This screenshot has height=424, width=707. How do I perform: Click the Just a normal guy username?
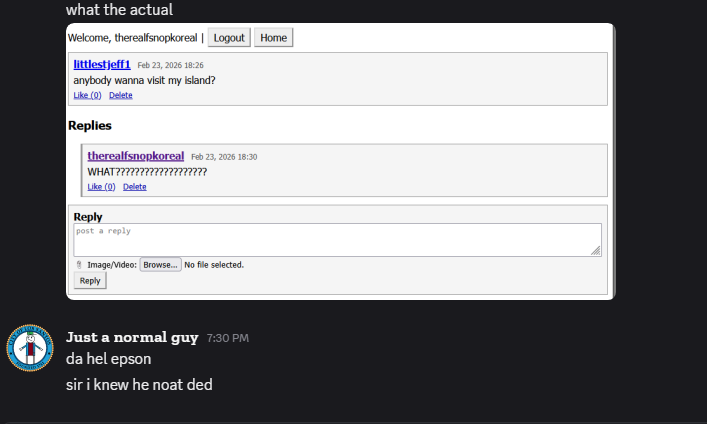click(x=132, y=337)
